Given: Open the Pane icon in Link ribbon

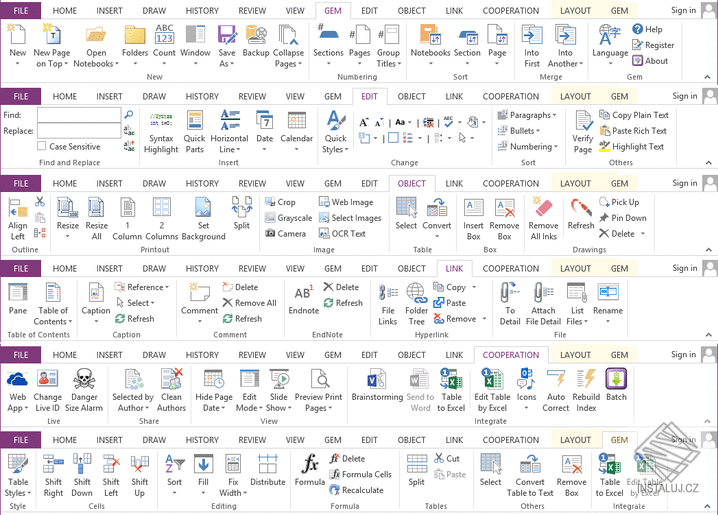Looking at the screenshot, I should click(x=17, y=293).
